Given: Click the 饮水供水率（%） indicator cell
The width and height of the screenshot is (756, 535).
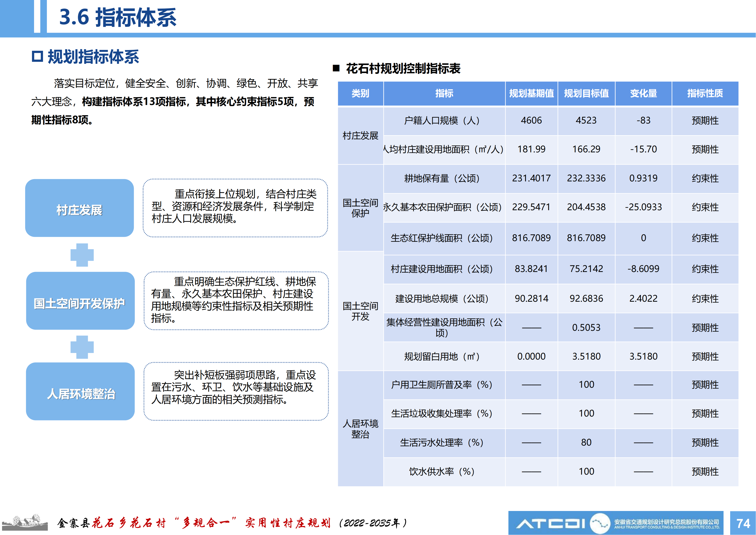Looking at the screenshot, I should [x=444, y=472].
